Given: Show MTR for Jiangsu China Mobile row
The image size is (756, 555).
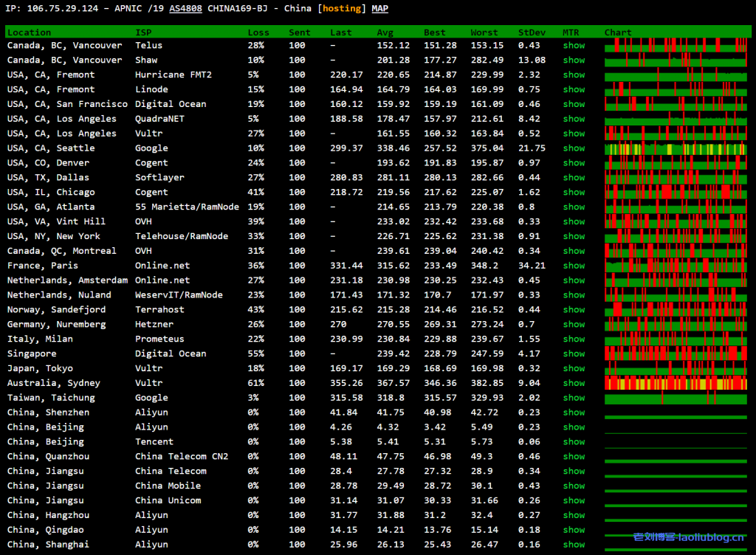Looking at the screenshot, I should coord(574,486).
